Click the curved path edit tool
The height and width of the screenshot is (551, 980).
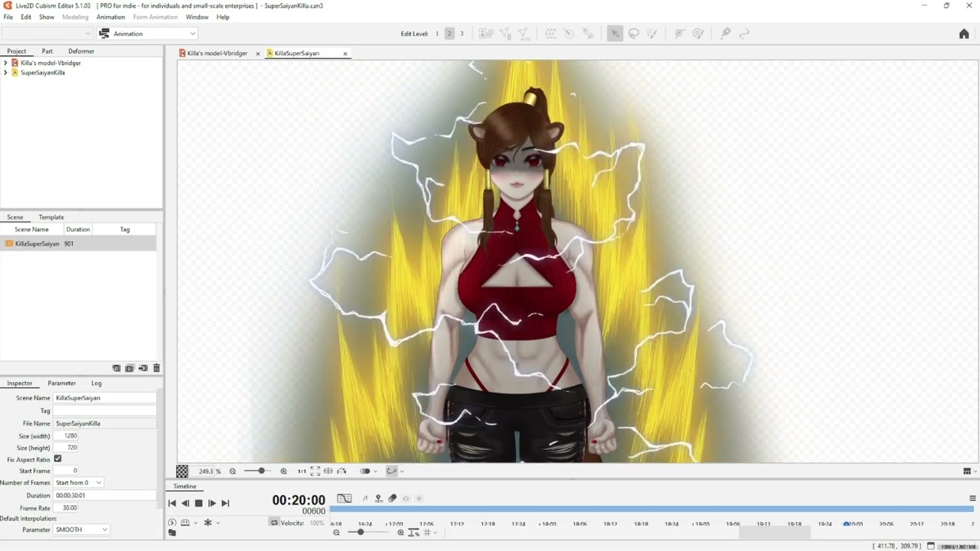tap(744, 34)
